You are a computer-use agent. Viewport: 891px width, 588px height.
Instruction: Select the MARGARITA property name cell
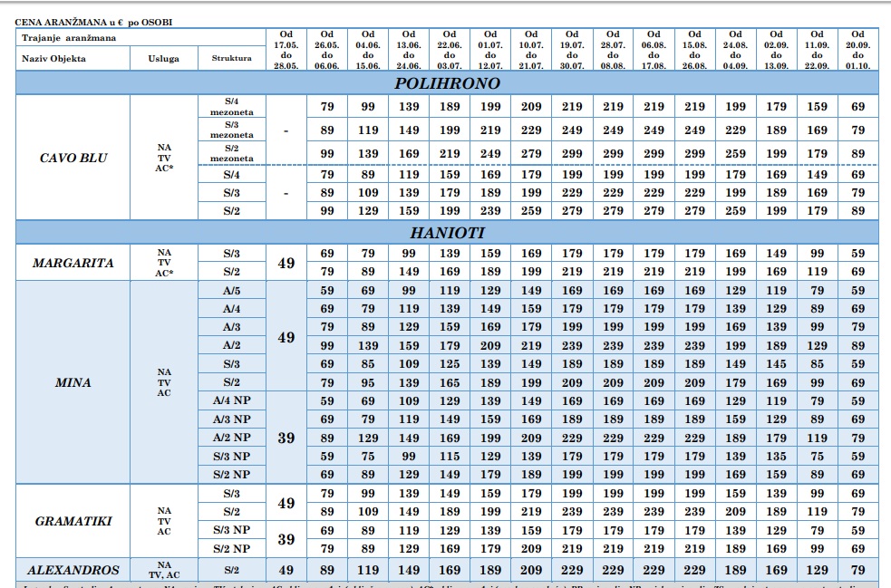point(73,263)
